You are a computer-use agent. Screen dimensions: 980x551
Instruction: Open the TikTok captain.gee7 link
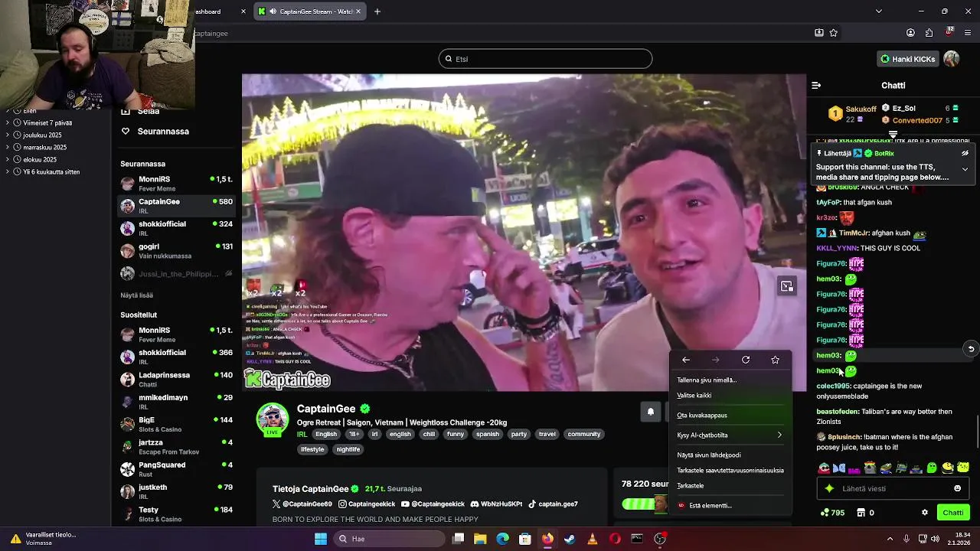[553, 504]
